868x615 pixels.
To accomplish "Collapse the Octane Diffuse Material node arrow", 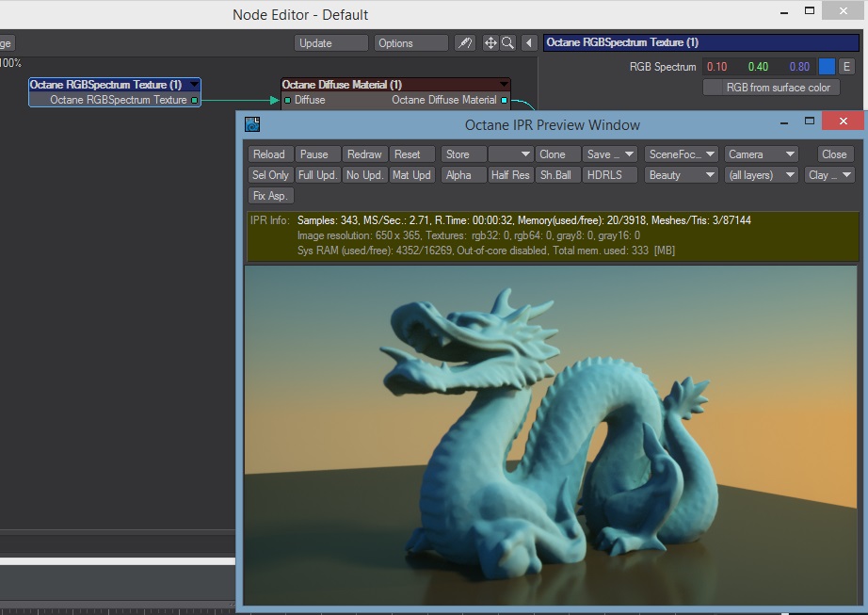I will tap(504, 85).
